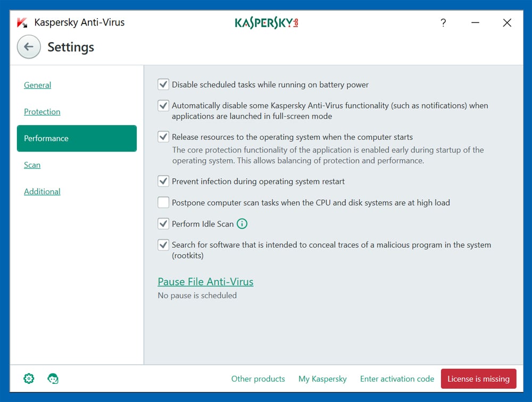Enable Postpone scan tasks at high load
This screenshot has height=402, width=532.
[x=163, y=203]
